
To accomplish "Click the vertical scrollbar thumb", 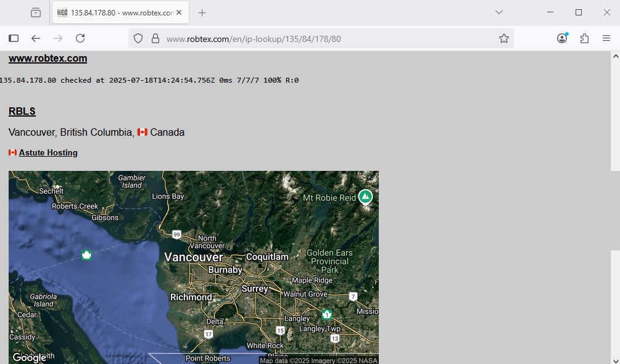I will (616, 210).
